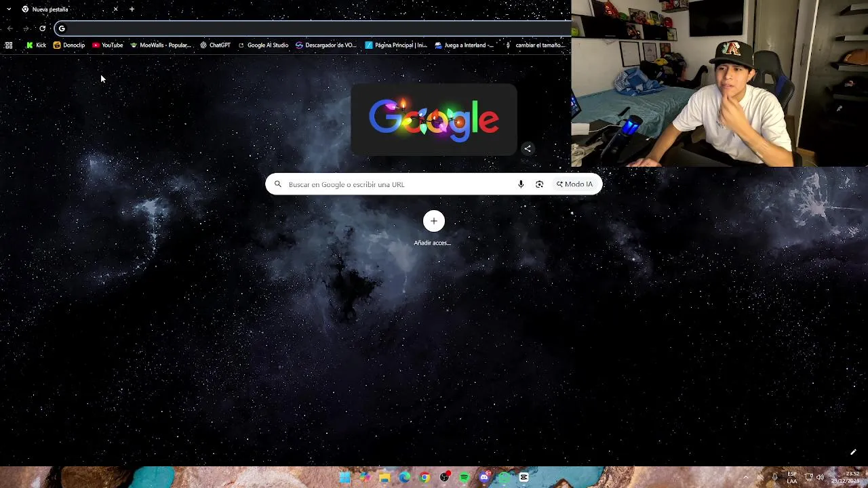Click the microphone tray icon

(774, 477)
